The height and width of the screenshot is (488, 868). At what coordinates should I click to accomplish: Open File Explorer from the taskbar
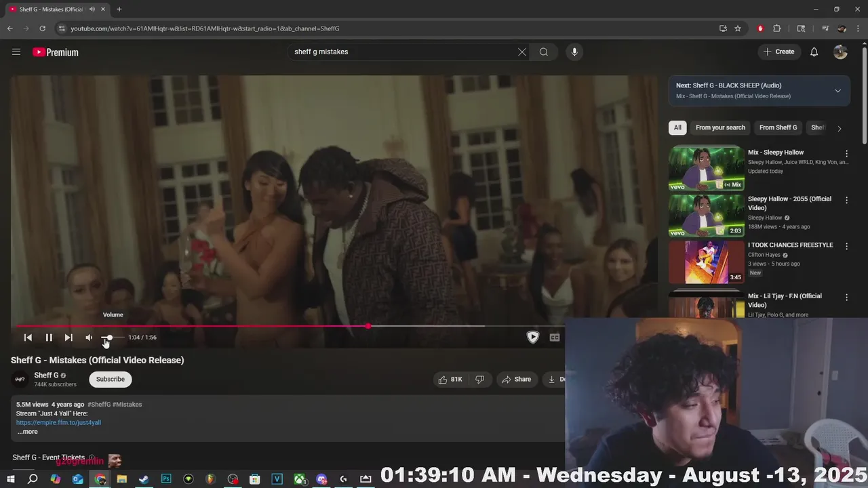122,479
